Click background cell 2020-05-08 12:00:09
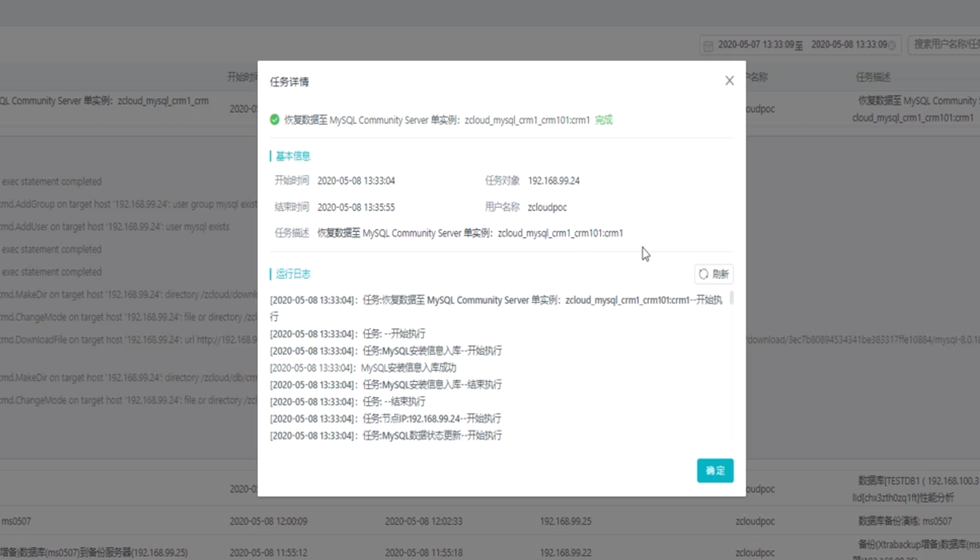Image resolution: width=980 pixels, height=560 pixels. pos(268,521)
